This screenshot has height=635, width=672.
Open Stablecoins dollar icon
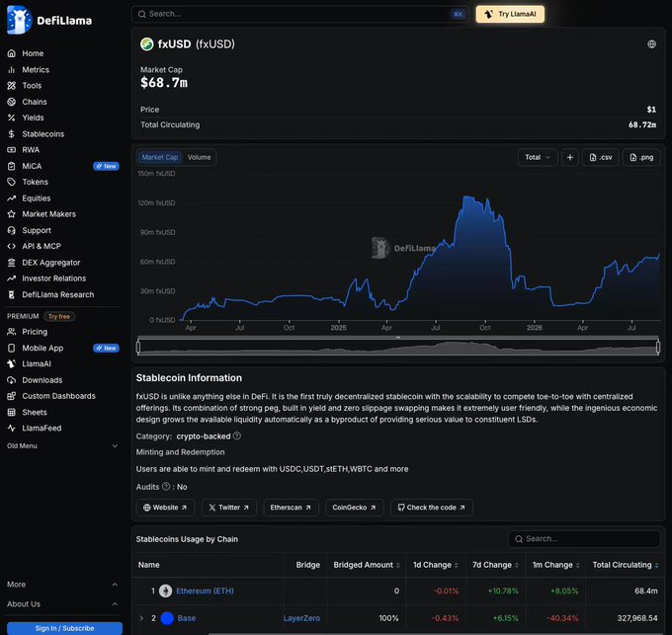coord(12,134)
